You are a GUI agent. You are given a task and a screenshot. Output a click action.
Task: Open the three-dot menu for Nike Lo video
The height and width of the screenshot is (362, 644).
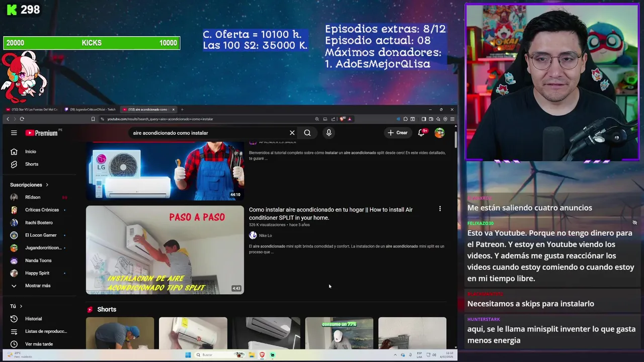(x=440, y=209)
